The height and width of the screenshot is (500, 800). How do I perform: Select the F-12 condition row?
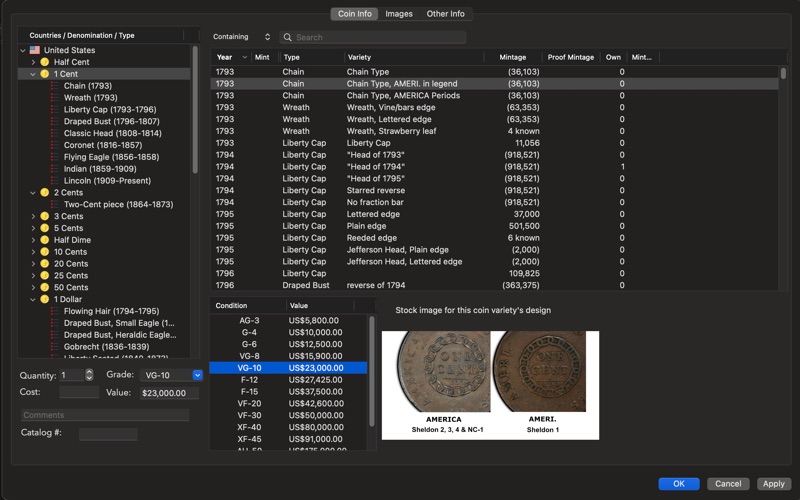pyautogui.click(x=288, y=380)
